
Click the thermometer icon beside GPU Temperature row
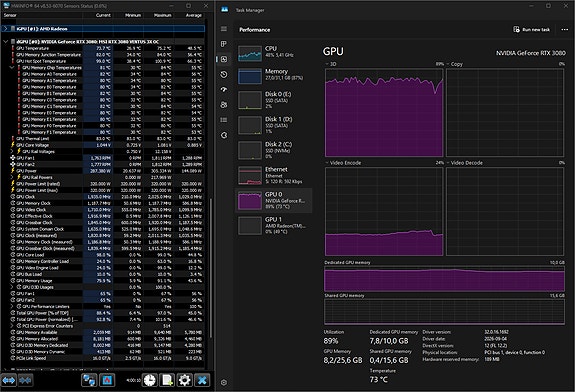click(x=13, y=48)
